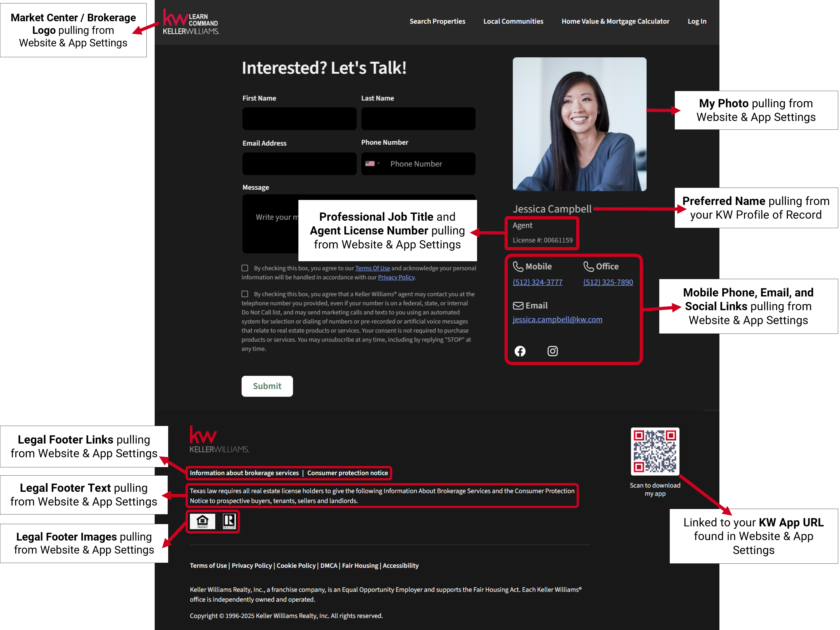Check the Terms Of Use agreement box
The image size is (840, 630).
coord(245,268)
